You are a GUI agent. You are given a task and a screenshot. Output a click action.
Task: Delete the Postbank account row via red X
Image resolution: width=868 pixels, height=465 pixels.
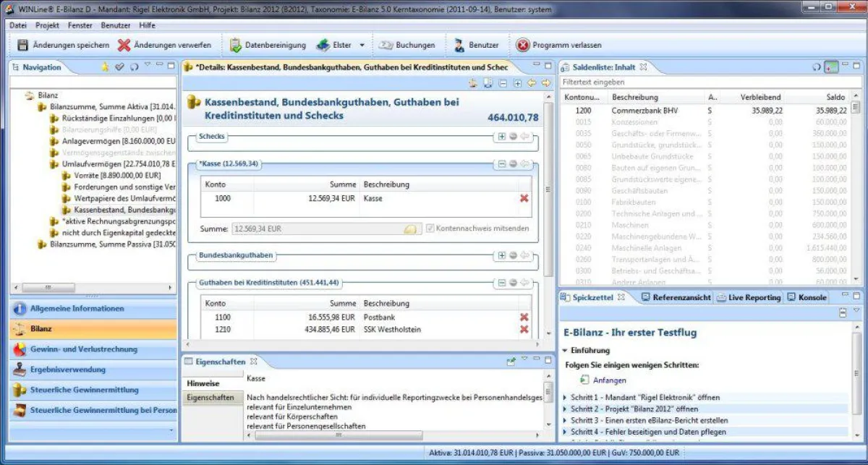(523, 316)
